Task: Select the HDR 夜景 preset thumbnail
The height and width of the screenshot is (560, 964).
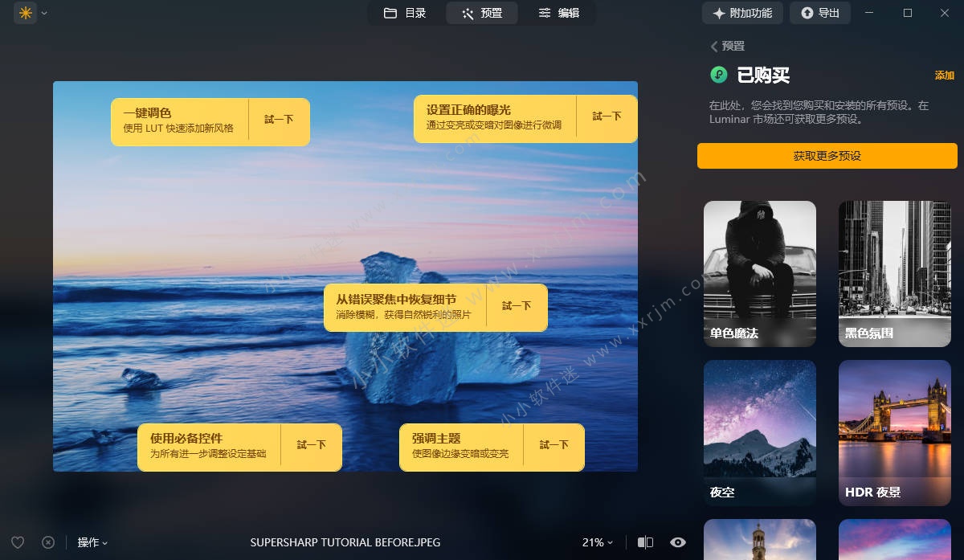Action: click(x=894, y=432)
